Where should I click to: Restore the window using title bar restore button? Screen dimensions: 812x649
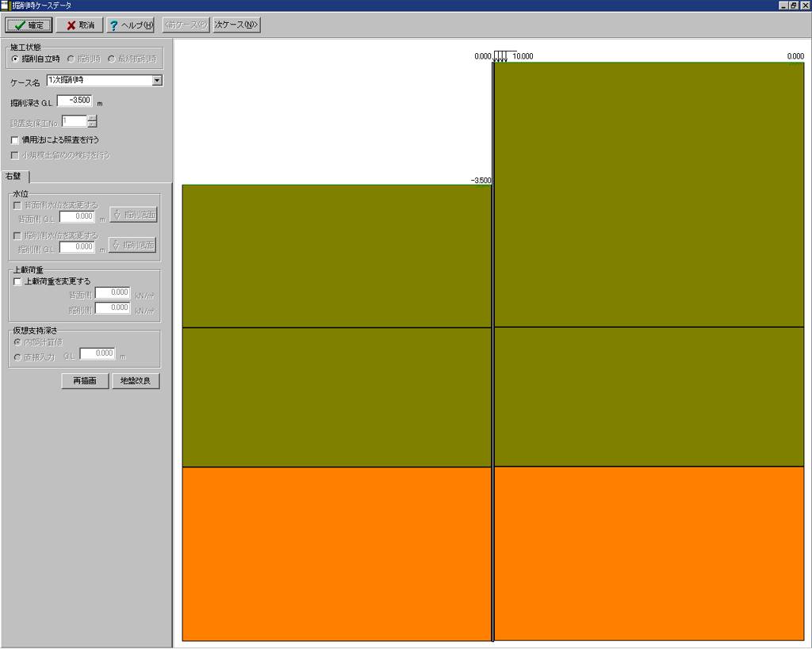[x=793, y=6]
